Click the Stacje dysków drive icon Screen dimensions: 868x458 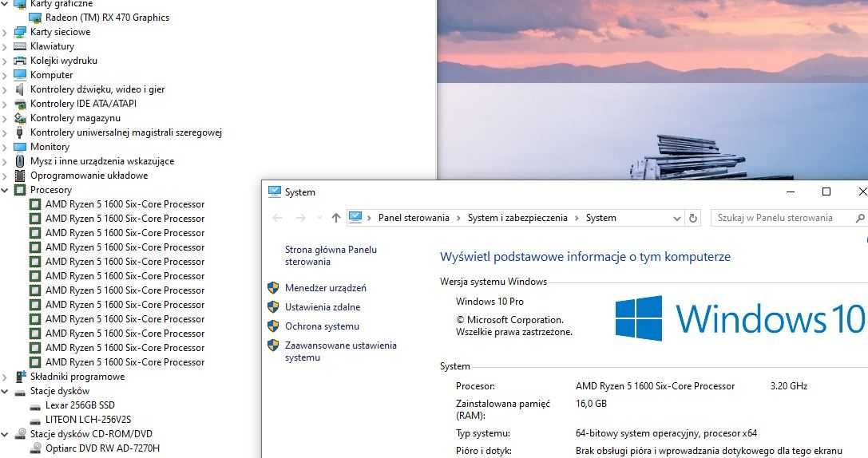coord(20,393)
